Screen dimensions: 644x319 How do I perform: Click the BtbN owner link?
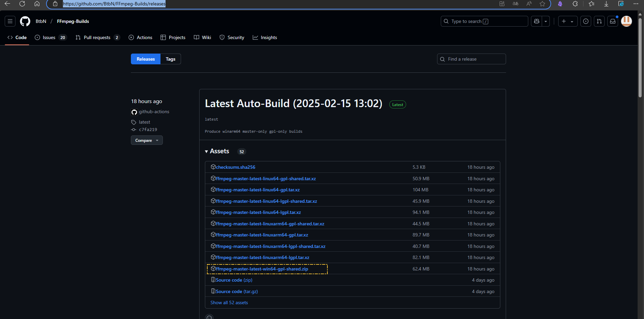pyautogui.click(x=41, y=21)
